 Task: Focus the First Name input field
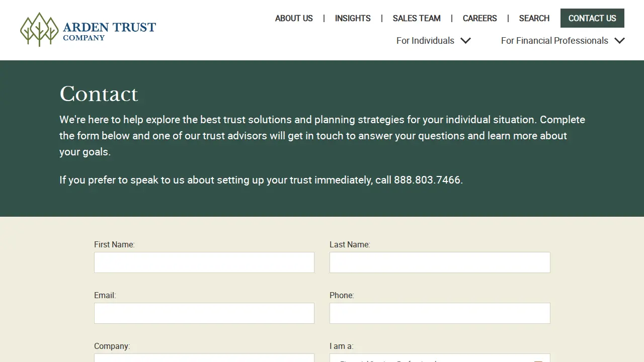[x=204, y=262]
